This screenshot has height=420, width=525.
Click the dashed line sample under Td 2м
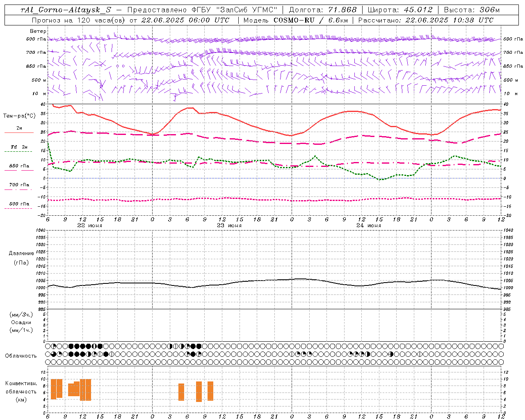[x=18, y=152]
